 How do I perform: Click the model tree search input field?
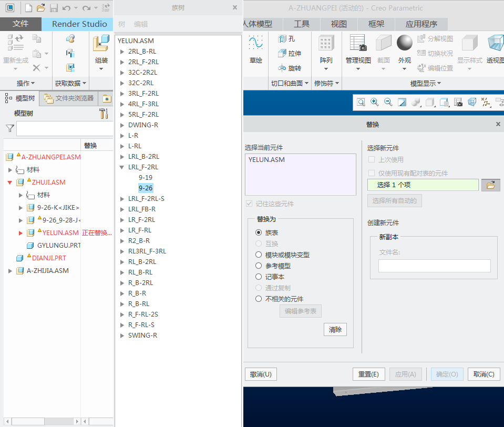[x=65, y=129]
